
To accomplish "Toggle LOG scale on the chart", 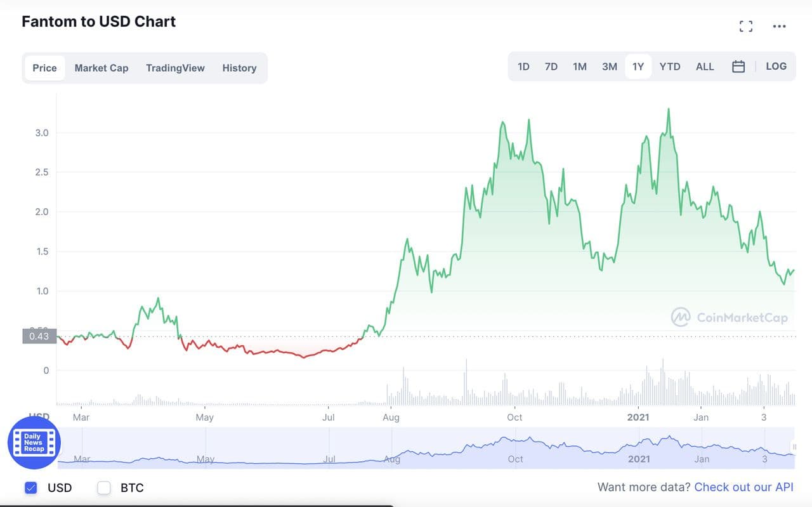I will 776,67.
